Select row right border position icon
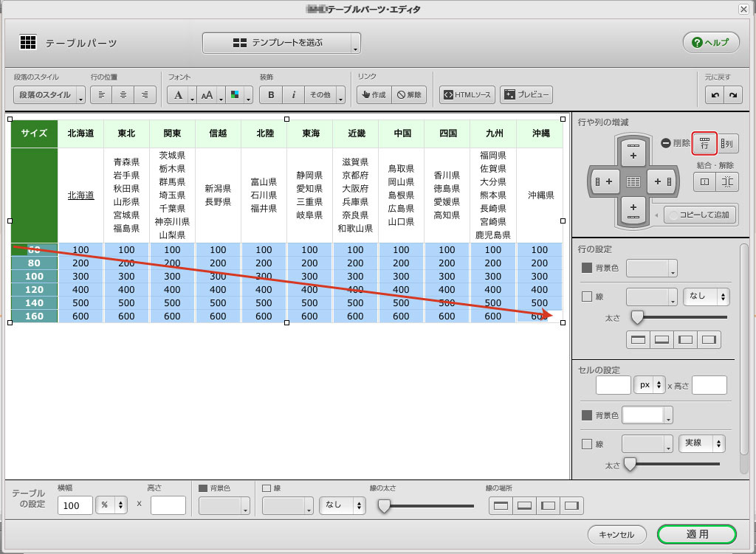The height and width of the screenshot is (554, 756). pos(709,339)
